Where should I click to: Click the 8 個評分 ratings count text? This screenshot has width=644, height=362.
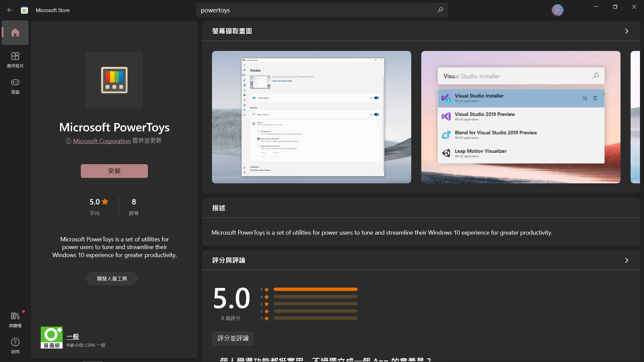click(231, 318)
